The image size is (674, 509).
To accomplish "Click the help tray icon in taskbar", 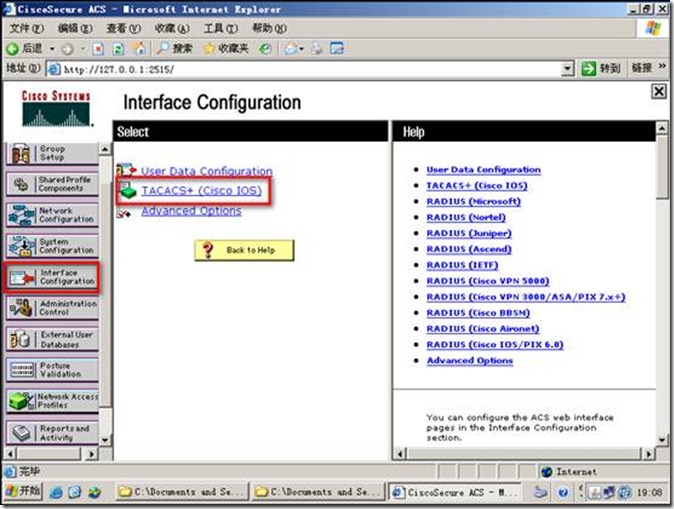I will (563, 492).
